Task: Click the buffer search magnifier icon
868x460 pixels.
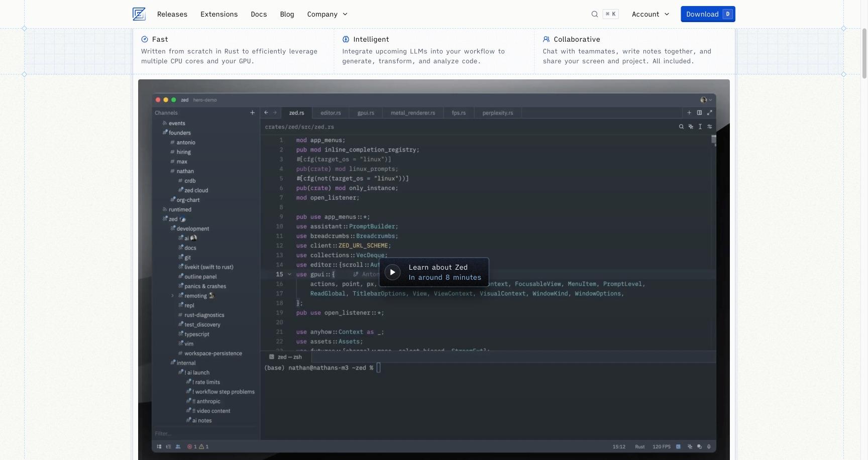Action: coord(681,127)
